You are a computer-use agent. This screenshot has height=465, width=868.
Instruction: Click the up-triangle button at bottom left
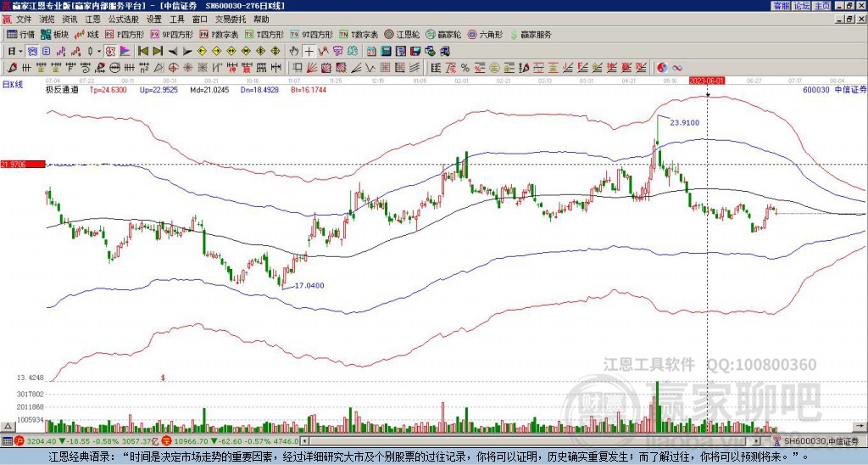8,426
